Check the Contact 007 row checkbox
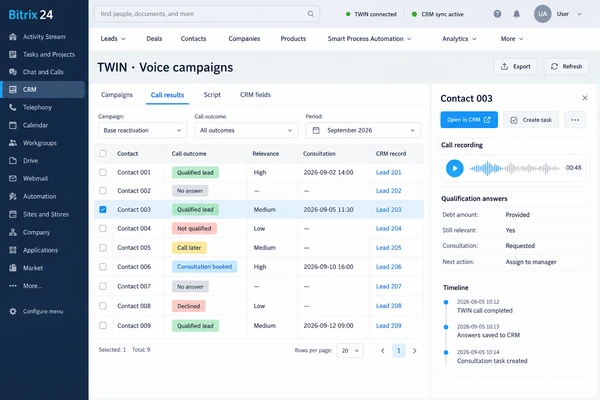Image resolution: width=600 pixels, height=400 pixels. click(103, 286)
